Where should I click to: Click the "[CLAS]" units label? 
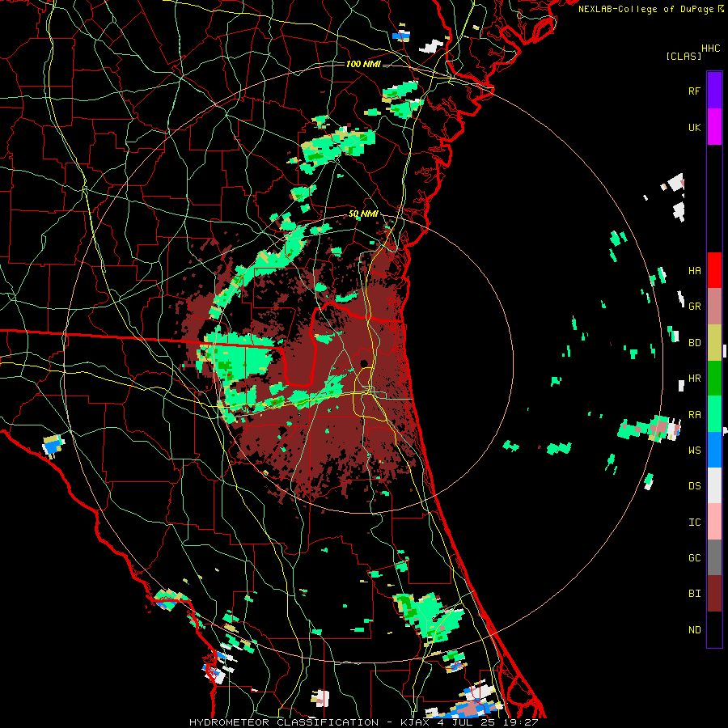click(x=684, y=57)
